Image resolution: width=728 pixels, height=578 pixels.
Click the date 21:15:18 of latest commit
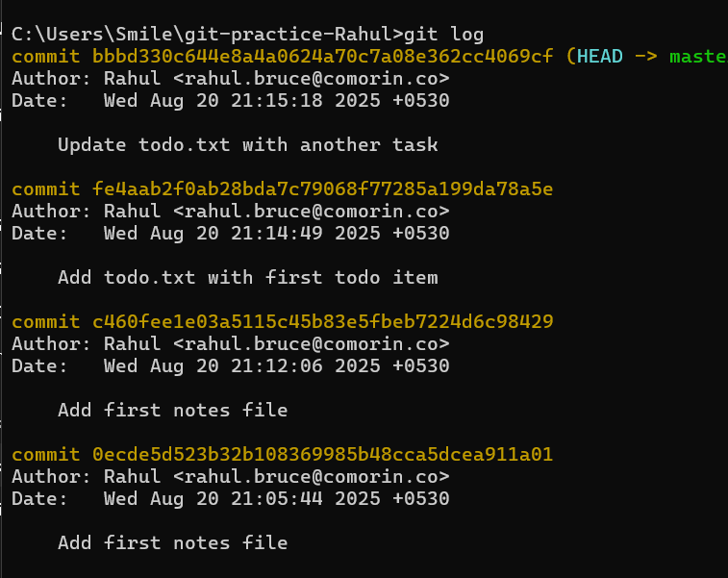(x=277, y=100)
